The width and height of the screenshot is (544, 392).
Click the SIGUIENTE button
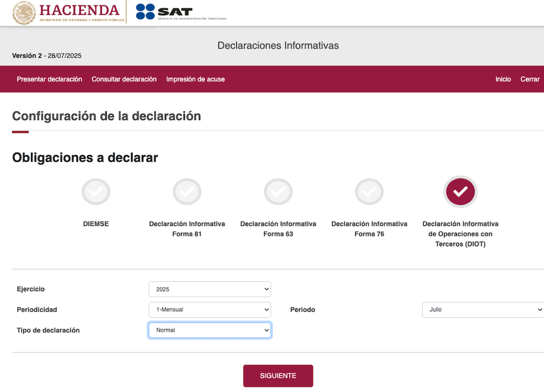click(x=278, y=376)
